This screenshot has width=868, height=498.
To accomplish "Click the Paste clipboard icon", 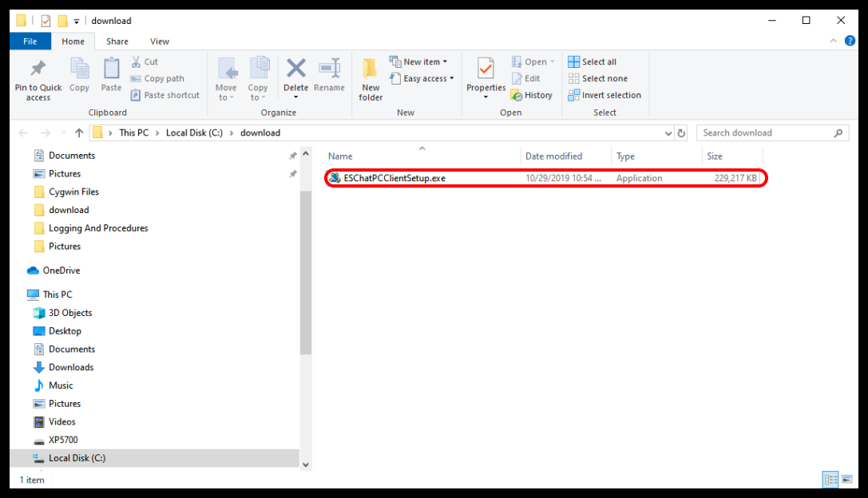I will (111, 69).
